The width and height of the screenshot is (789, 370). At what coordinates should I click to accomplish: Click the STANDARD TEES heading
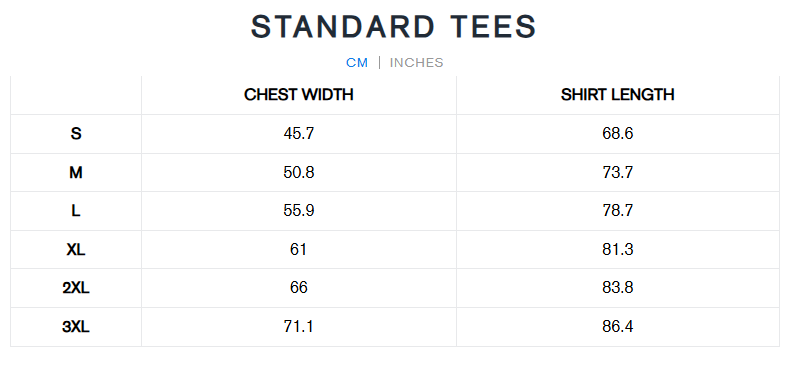click(x=394, y=27)
